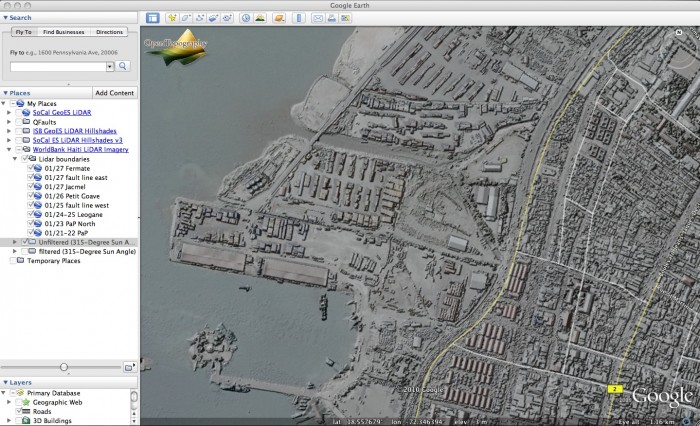Click the Add Path toolbar icon

(x=200, y=18)
